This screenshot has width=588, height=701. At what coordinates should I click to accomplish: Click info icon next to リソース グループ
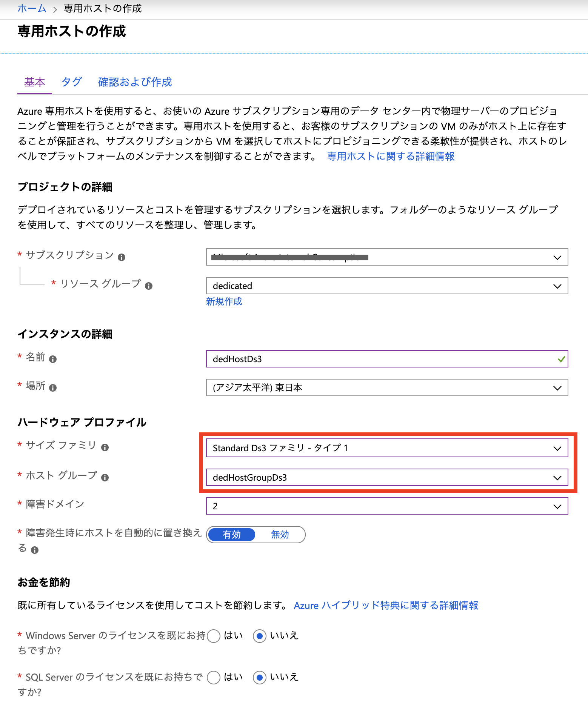point(149,286)
